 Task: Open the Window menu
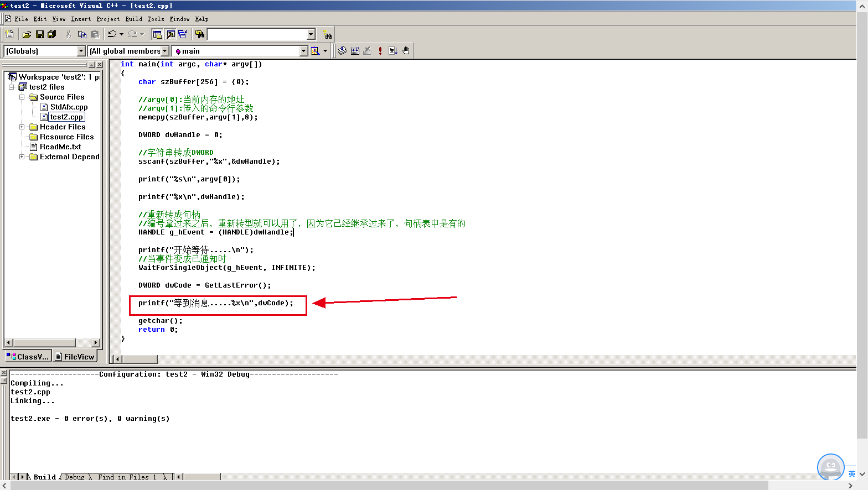179,19
